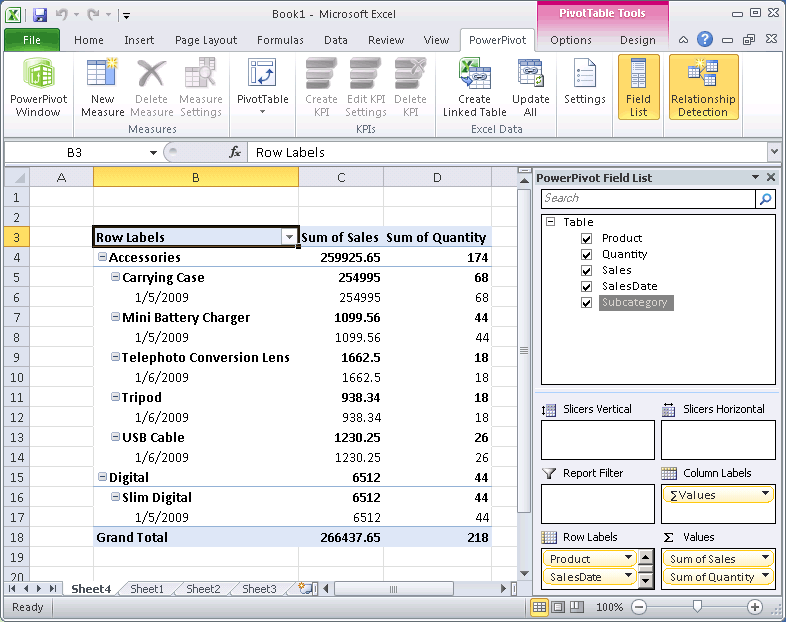
Task: Click the PivotTable ribbon button
Action: tap(263, 86)
